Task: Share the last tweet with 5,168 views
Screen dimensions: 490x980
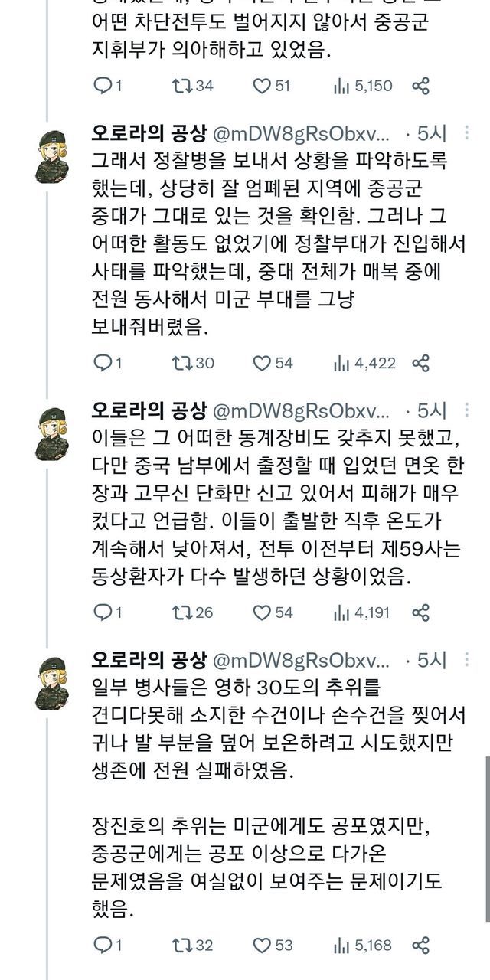Action: point(420,946)
